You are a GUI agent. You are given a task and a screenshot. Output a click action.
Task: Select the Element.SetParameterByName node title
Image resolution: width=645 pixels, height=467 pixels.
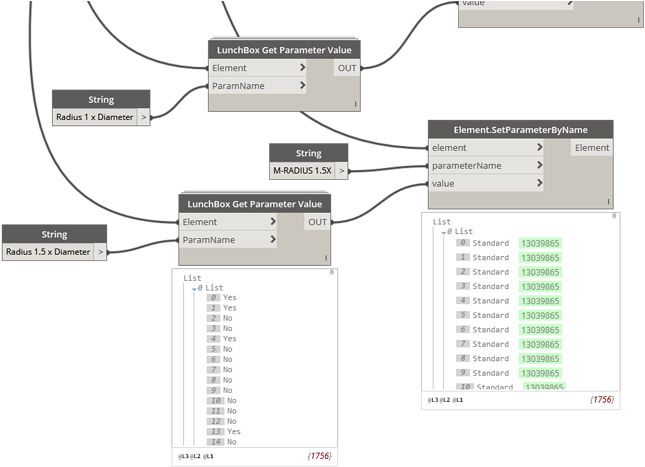pyautogui.click(x=520, y=130)
